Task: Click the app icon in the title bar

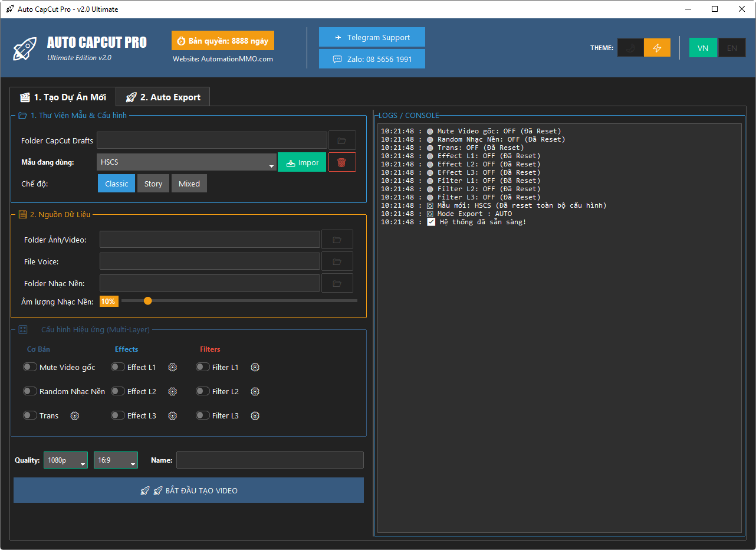Action: pyautogui.click(x=10, y=9)
